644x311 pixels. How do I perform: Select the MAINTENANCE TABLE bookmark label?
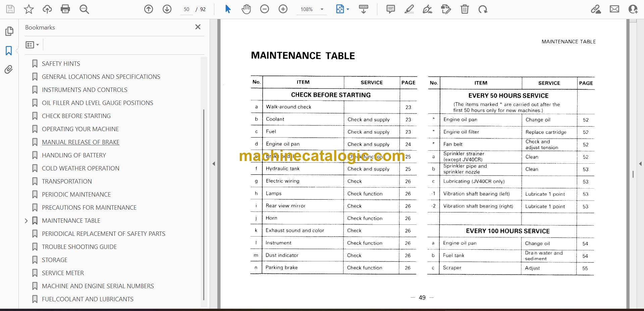[71, 221]
